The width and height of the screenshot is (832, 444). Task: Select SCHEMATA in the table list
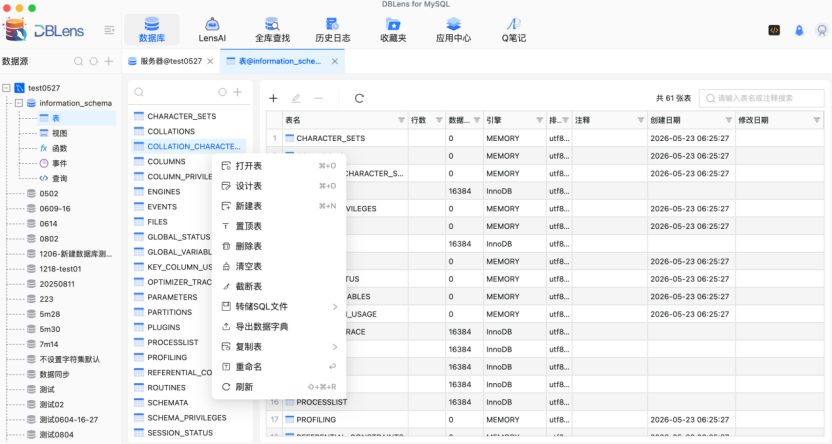168,403
